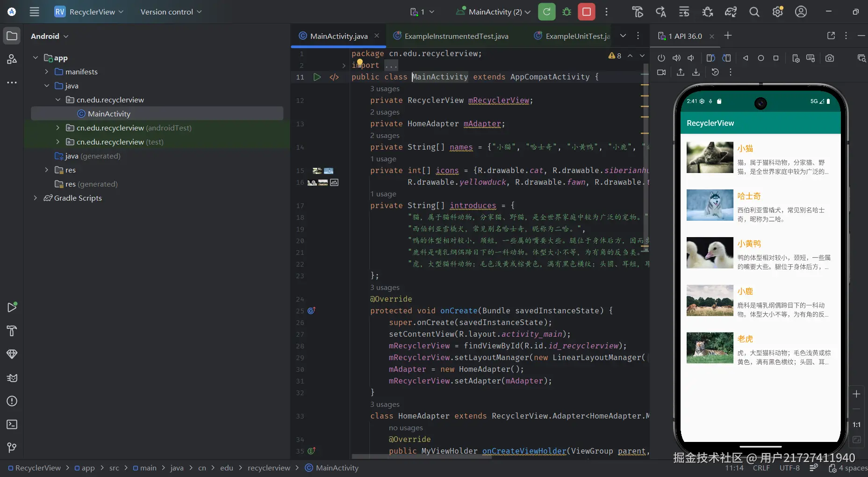Switch to the ExampleInstrumentedTest.java tab
This screenshot has width=868, height=477.
[456, 36]
